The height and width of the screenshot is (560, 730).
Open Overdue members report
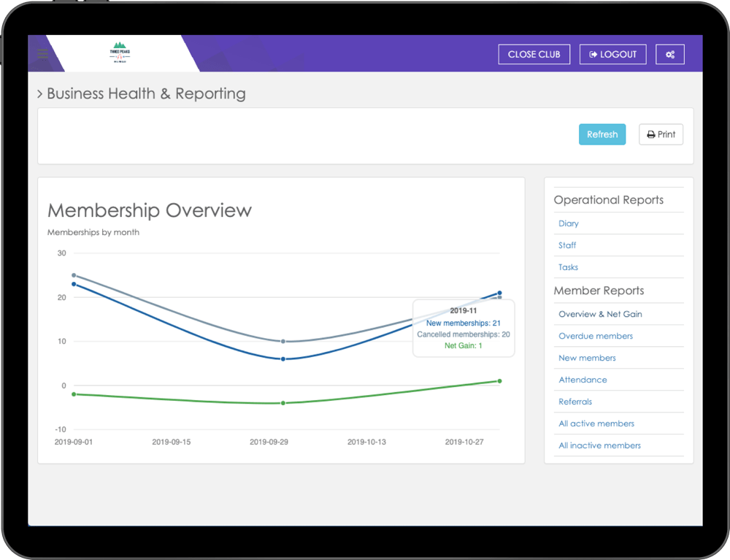[595, 336]
